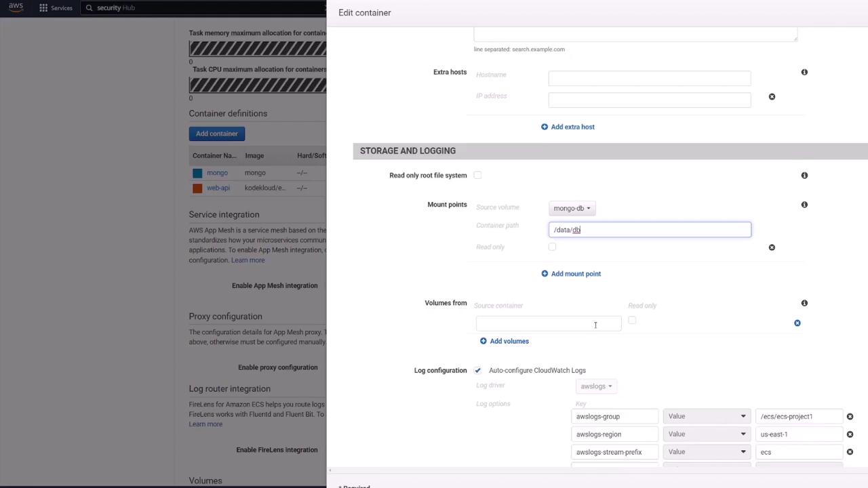Screen dimensions: 868x488
Task: Click the Mount points info icon
Action: (804, 205)
